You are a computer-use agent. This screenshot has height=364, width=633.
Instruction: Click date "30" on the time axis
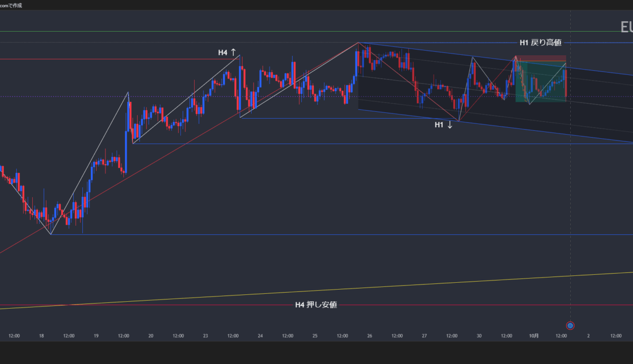(479, 336)
